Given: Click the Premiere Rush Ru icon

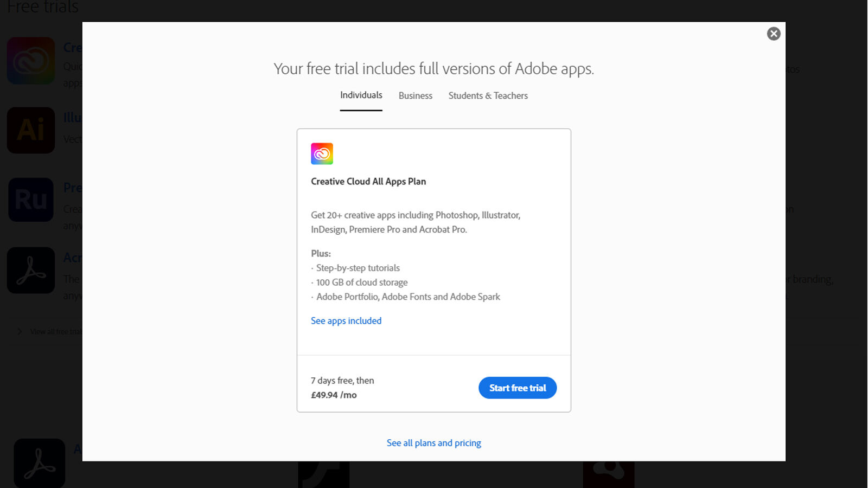Looking at the screenshot, I should pos(31,200).
